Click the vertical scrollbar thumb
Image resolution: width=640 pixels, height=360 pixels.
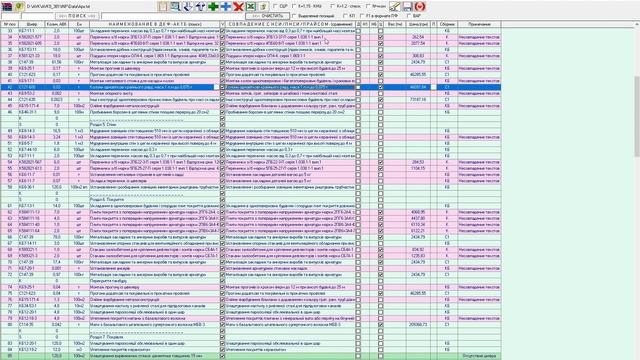(x=637, y=116)
